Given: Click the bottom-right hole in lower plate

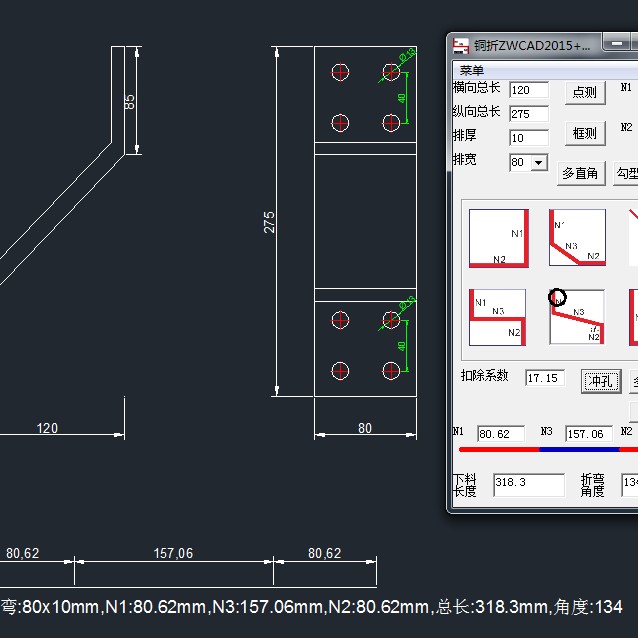Looking at the screenshot, I should point(391,371).
